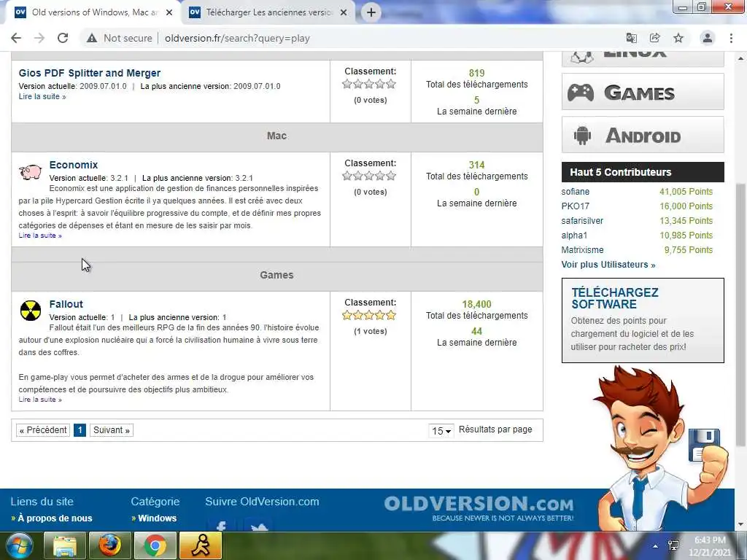
Task: Open the Economix title link
Action: (x=74, y=165)
